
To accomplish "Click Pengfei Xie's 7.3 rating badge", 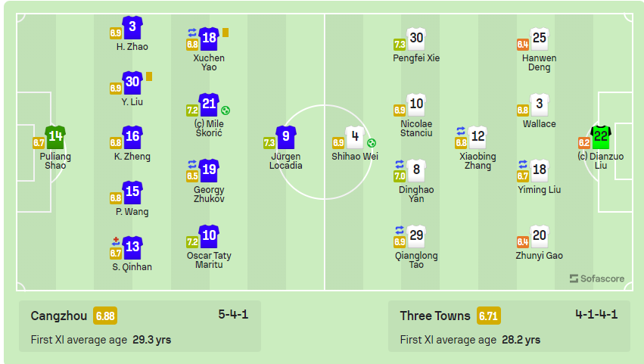I will coord(400,45).
